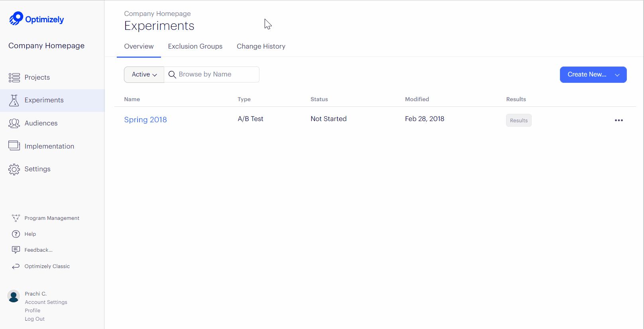Click the Optimizely Classic return arrow icon

pos(16,266)
